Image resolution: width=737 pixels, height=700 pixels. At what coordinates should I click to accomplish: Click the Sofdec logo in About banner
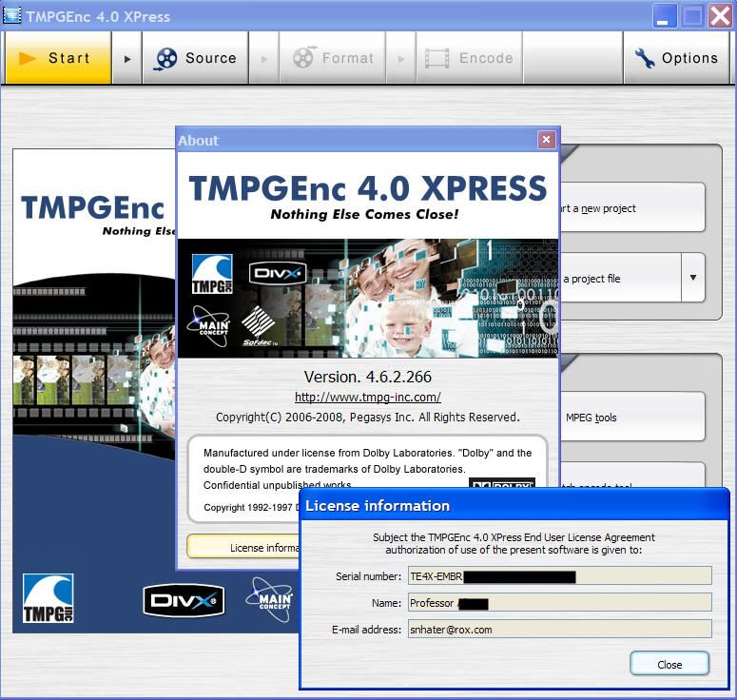(x=259, y=326)
